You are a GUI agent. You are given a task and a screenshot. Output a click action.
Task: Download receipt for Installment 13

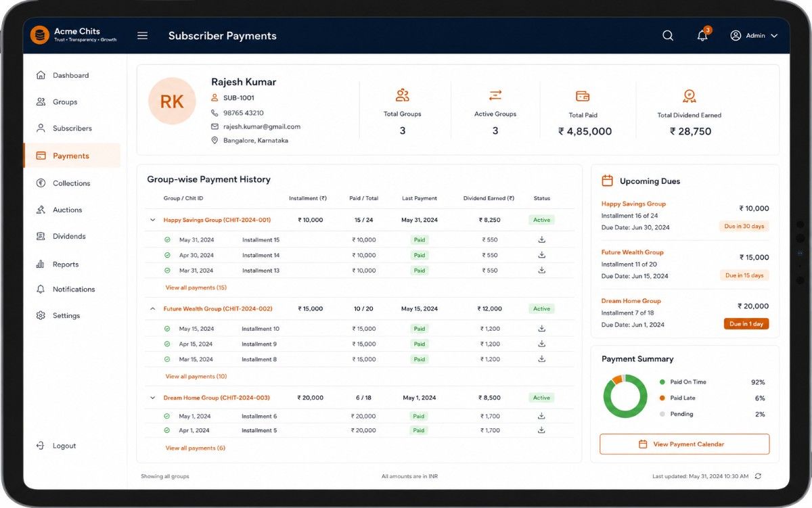(542, 270)
